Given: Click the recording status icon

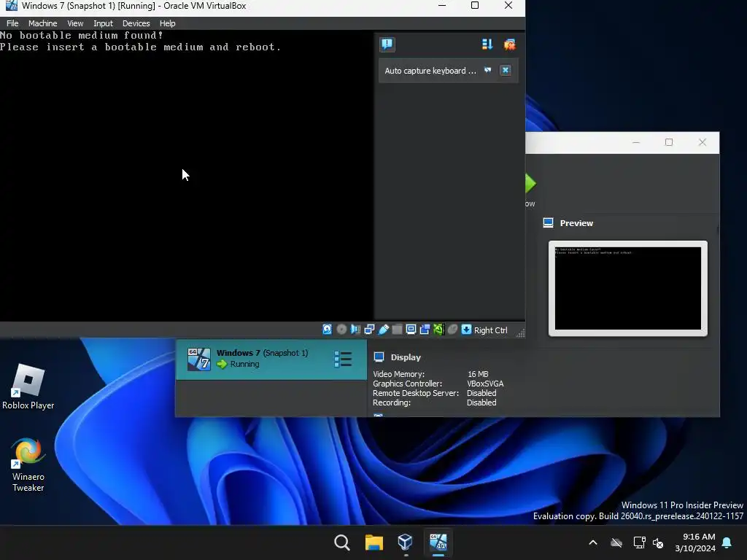Looking at the screenshot, I should [425, 330].
